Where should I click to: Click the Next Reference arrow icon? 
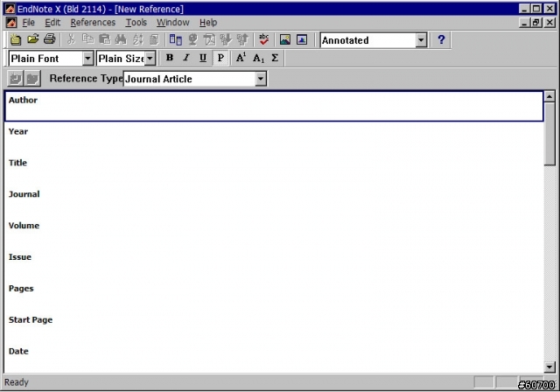pos(32,78)
